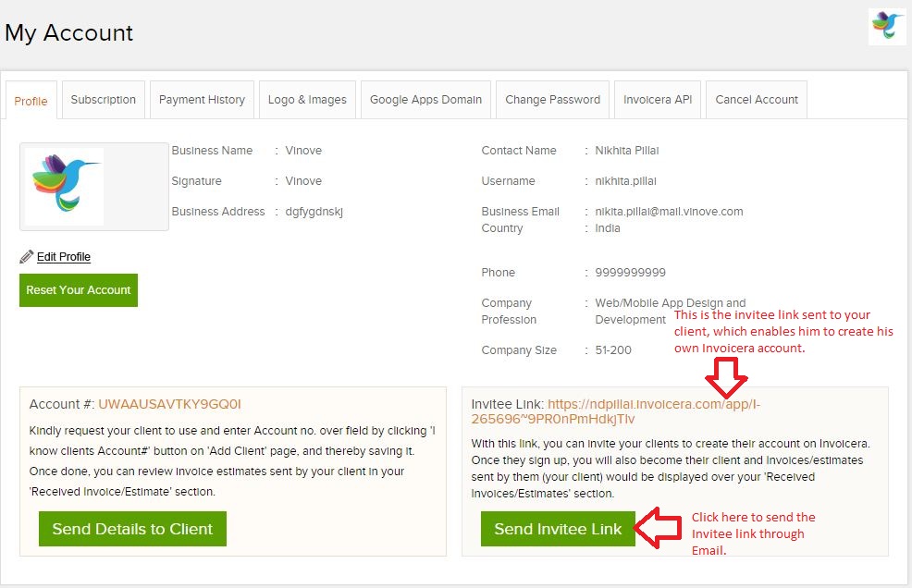Click the username value nikhita.pillai

tap(625, 181)
